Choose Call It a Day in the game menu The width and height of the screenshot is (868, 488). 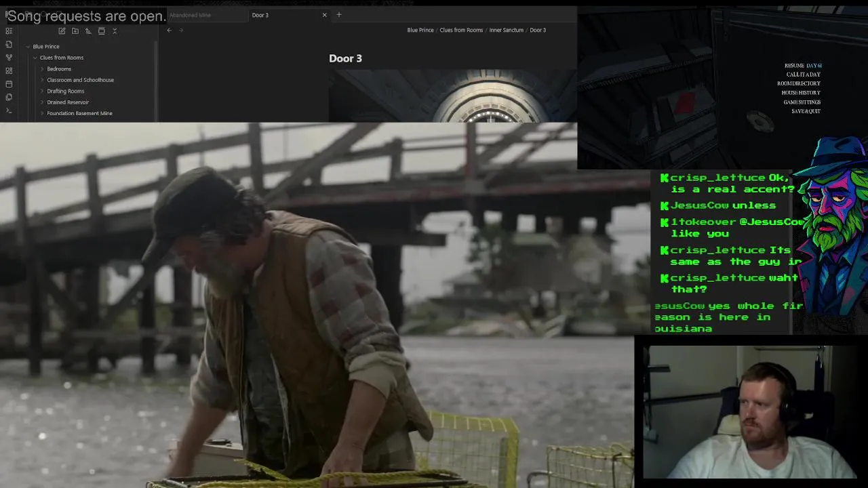804,75
